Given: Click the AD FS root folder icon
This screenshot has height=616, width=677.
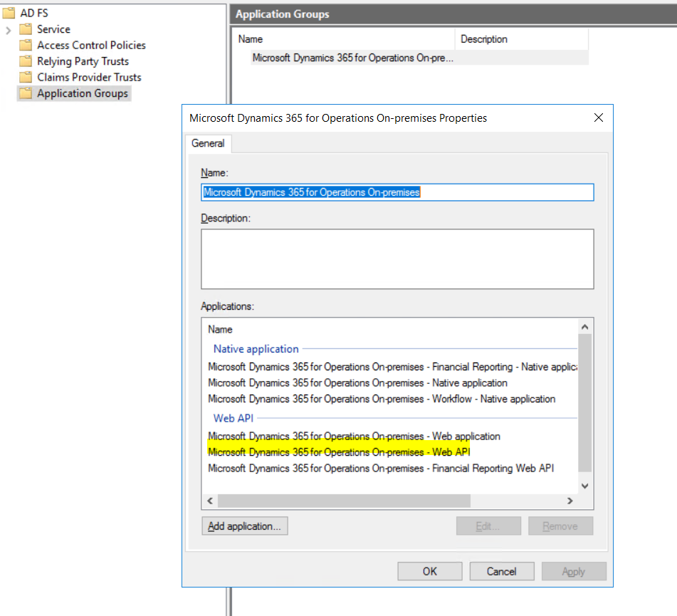Looking at the screenshot, I should pos(9,13).
